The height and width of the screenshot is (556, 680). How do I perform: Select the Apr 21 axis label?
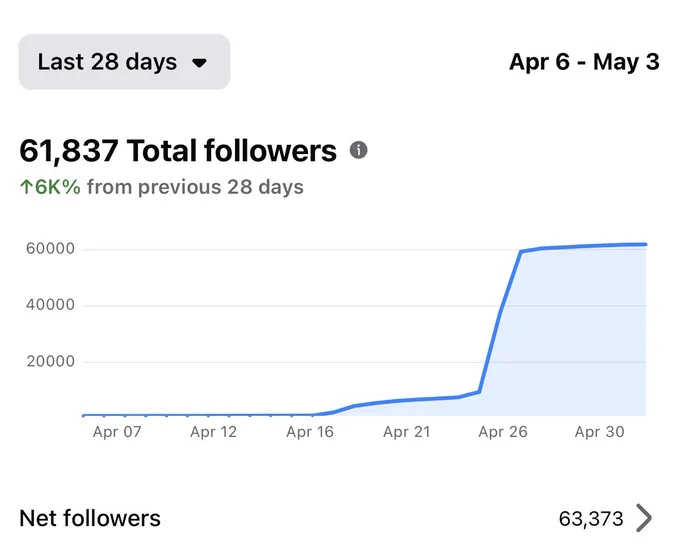[x=407, y=432]
